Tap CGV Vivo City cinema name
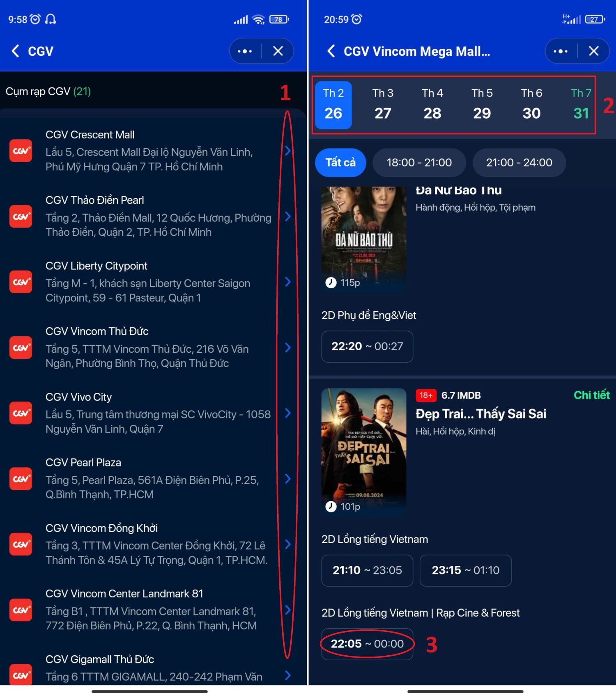This screenshot has height=698, width=616. coord(78,397)
